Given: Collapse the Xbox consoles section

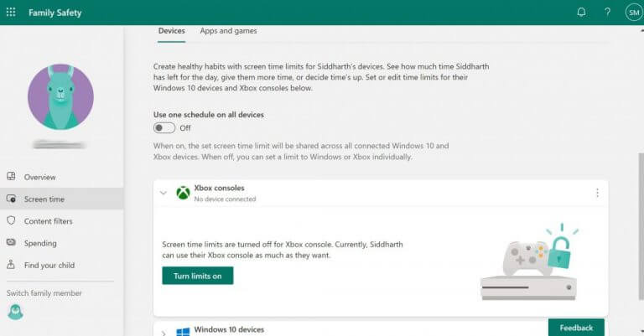Looking at the screenshot, I should [x=163, y=193].
